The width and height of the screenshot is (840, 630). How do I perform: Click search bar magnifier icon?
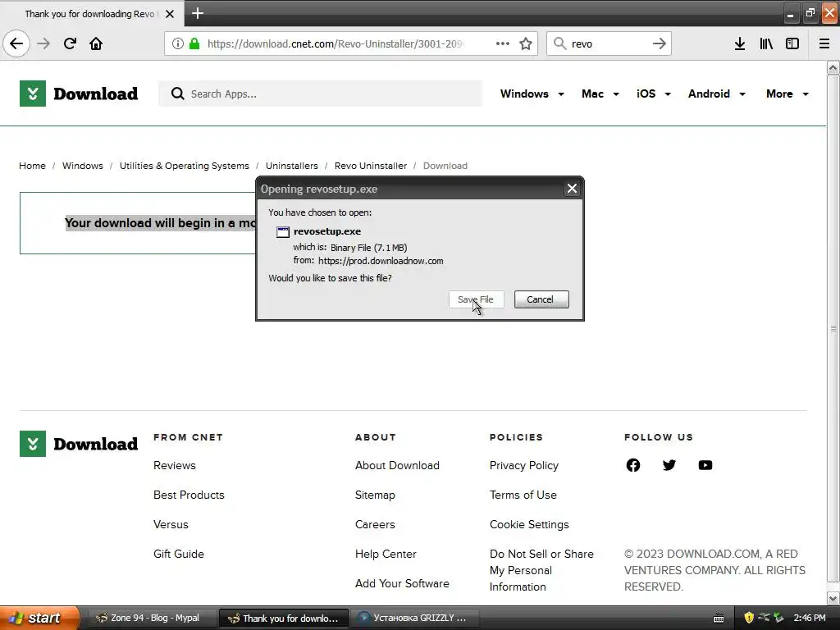point(559,43)
